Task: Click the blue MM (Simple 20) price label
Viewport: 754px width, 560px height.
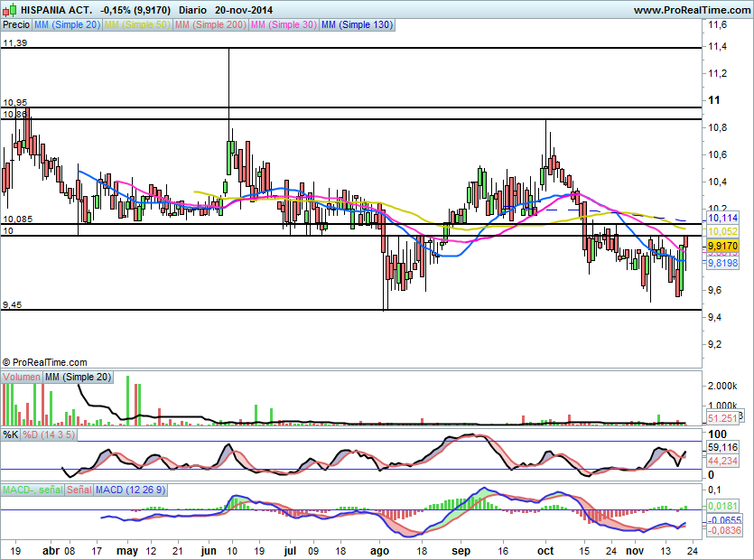Action: click(x=68, y=24)
